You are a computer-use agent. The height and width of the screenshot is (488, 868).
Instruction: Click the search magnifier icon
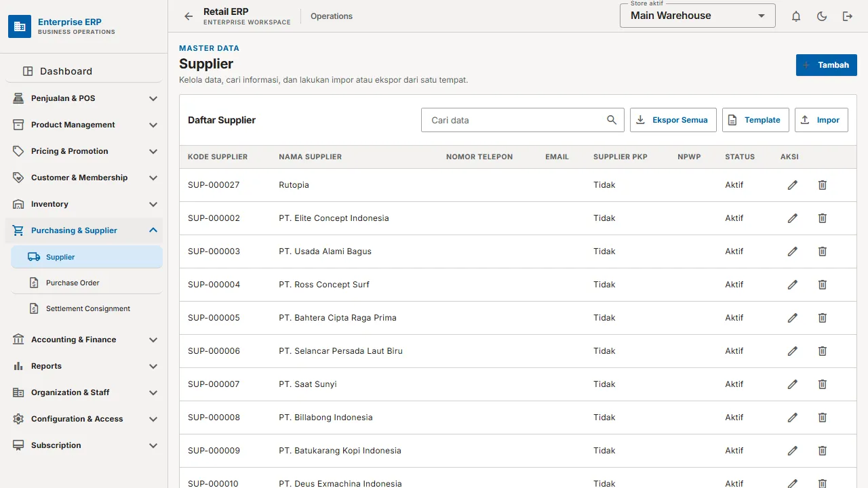coord(612,120)
